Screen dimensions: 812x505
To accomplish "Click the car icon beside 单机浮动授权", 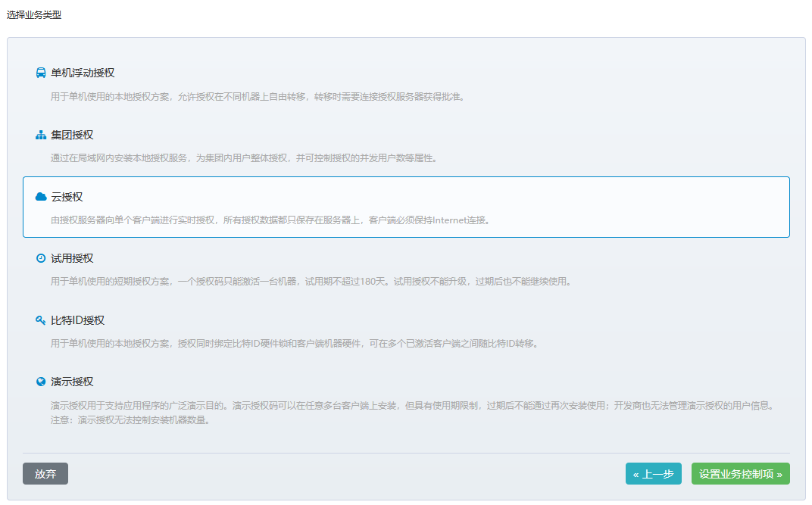I will [x=40, y=73].
